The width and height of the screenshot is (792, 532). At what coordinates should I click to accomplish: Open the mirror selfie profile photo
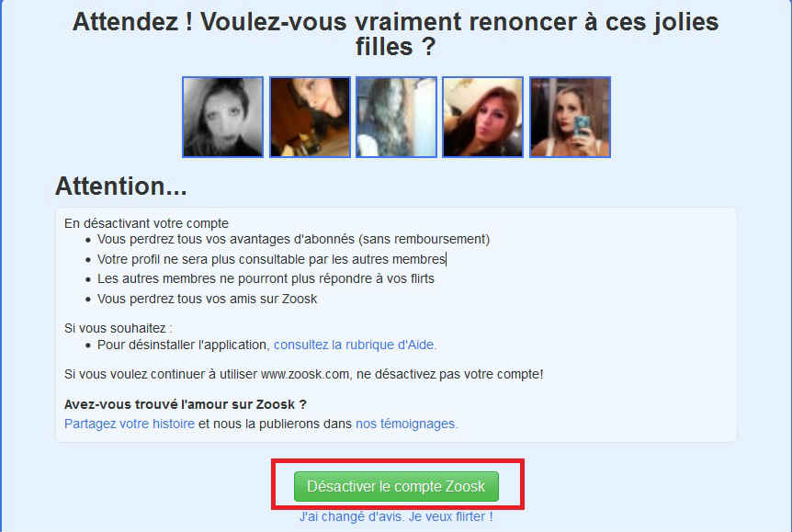click(x=571, y=118)
